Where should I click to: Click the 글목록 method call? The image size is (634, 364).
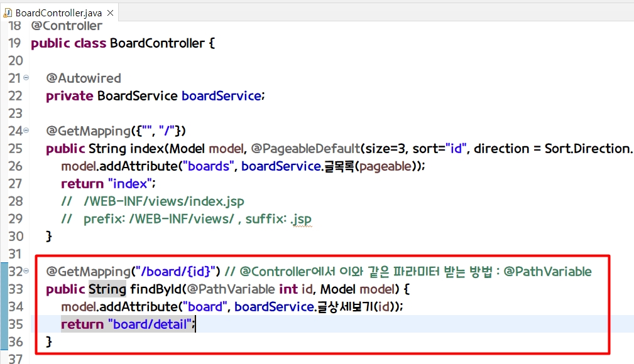click(339, 166)
